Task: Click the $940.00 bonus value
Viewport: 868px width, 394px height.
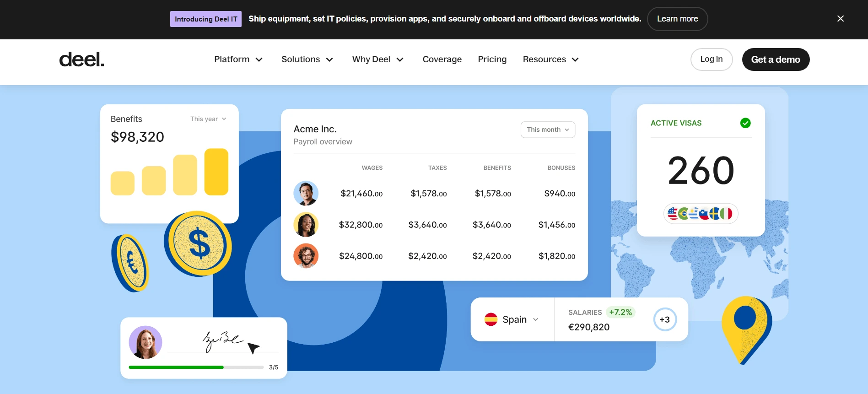Action: point(560,194)
